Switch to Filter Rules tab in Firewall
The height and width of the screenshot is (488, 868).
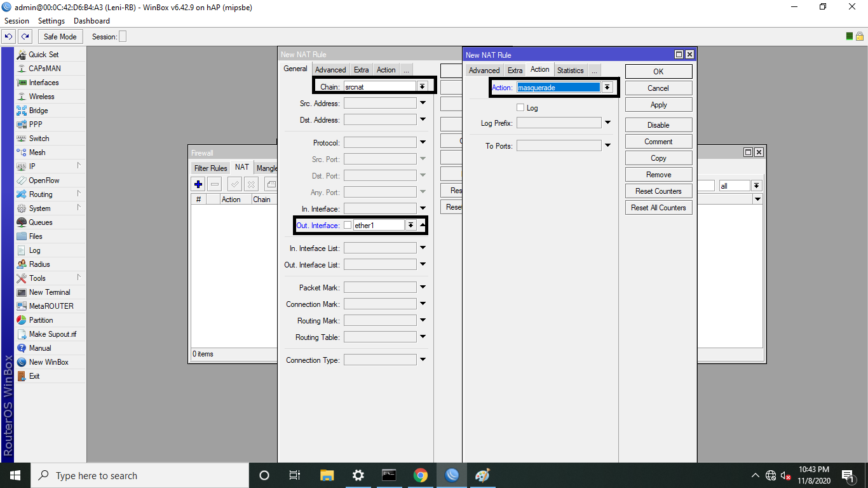[x=210, y=168]
